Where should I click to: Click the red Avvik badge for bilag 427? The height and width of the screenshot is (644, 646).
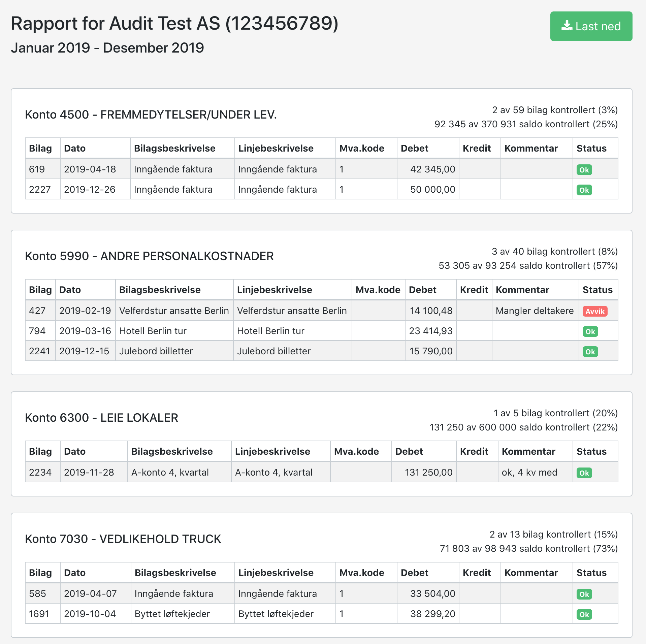pyautogui.click(x=595, y=311)
